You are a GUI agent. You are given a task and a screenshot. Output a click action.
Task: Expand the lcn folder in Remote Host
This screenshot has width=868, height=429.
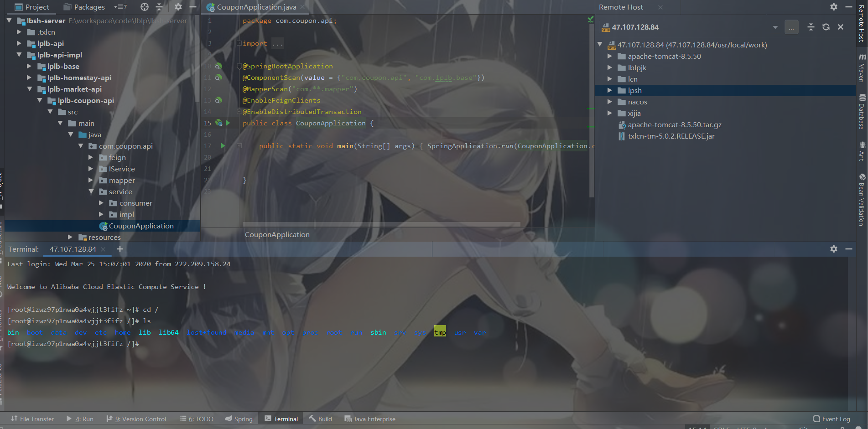[610, 79]
